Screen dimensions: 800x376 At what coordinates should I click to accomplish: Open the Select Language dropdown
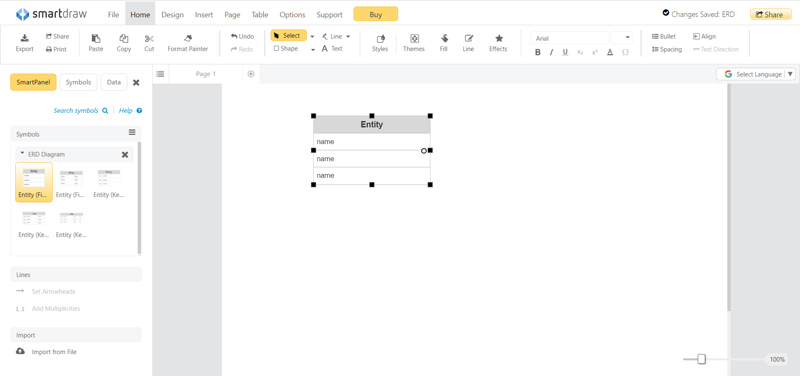(756, 74)
